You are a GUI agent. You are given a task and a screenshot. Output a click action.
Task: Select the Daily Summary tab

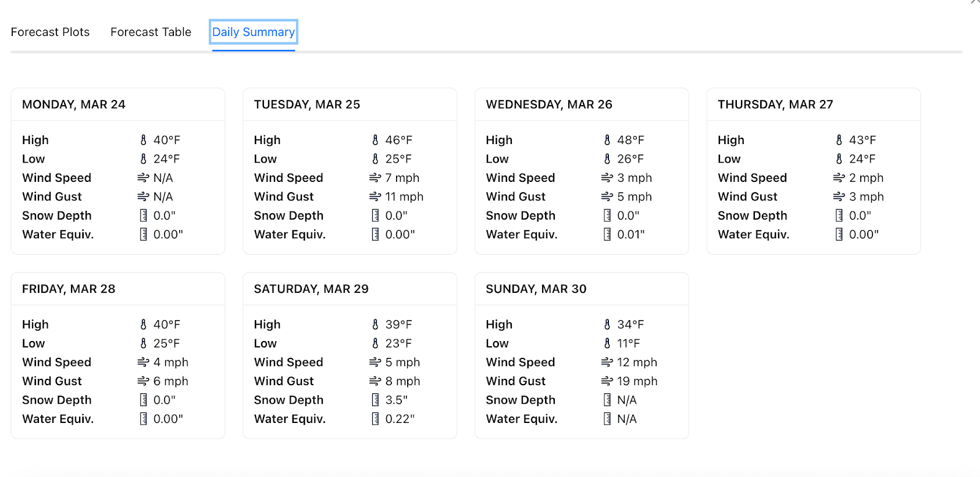(253, 32)
